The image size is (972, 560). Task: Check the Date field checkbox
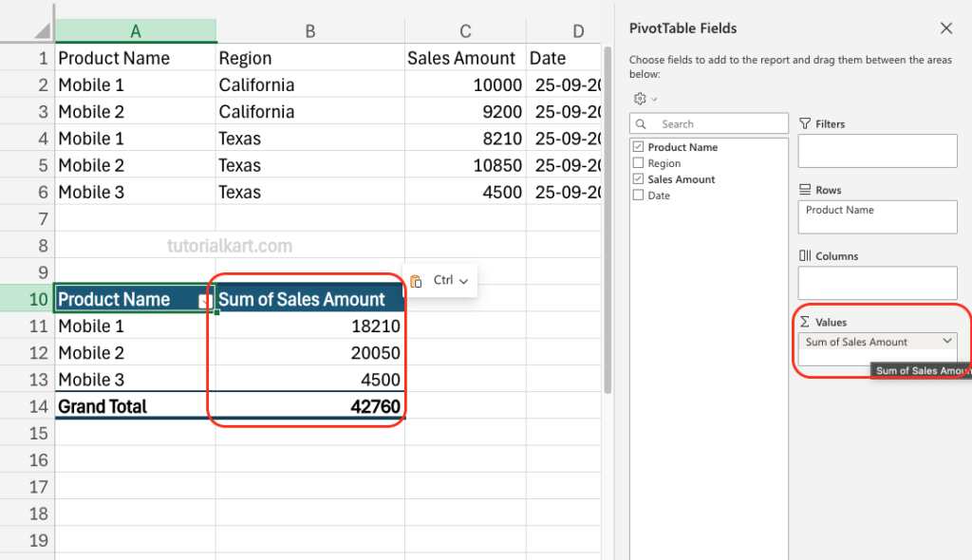click(x=637, y=195)
